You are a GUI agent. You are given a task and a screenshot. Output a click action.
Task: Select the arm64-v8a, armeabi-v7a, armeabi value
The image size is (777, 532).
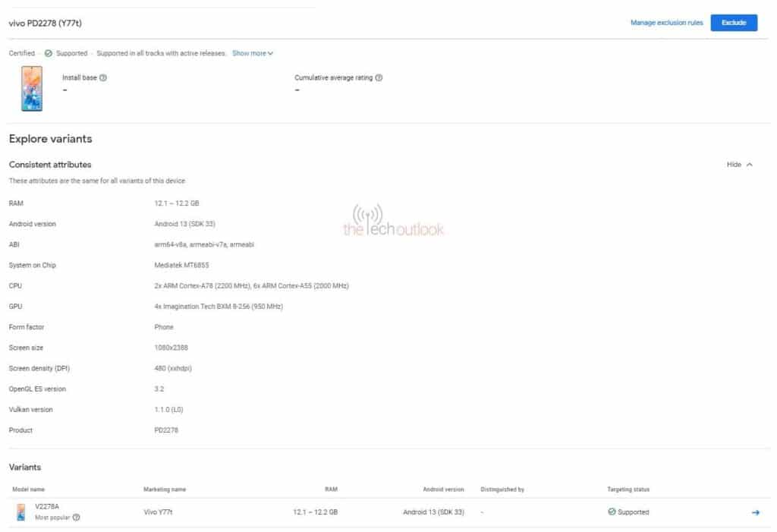coord(204,244)
